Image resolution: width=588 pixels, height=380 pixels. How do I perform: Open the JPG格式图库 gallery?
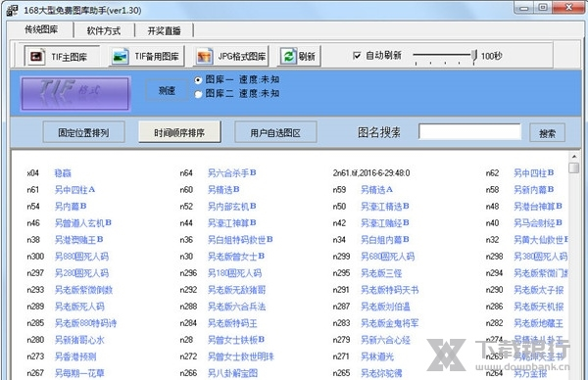coord(231,56)
